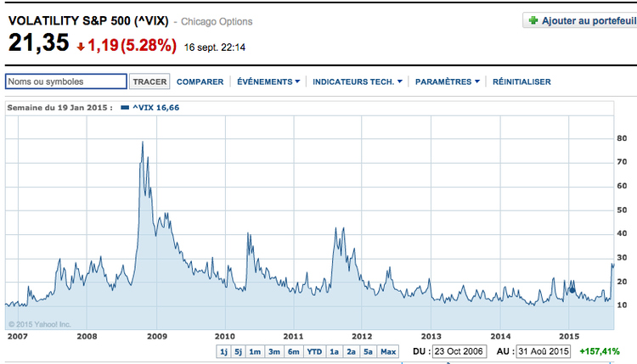Viewport: 637px width, 364px height.
Task: Click the '2009' x-axis label
Action: (157, 336)
